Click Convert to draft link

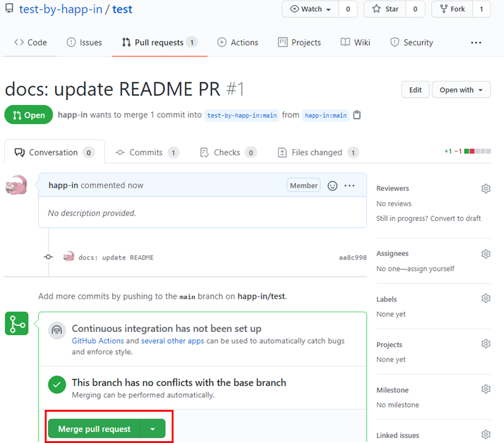click(456, 218)
